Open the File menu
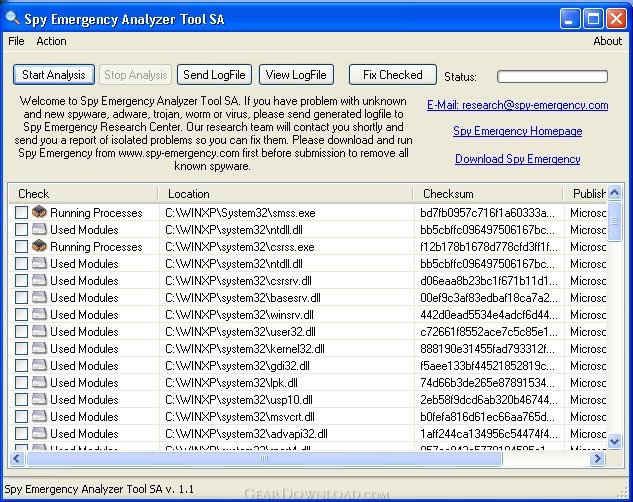Image resolution: width=633 pixels, height=502 pixels. tap(16, 41)
